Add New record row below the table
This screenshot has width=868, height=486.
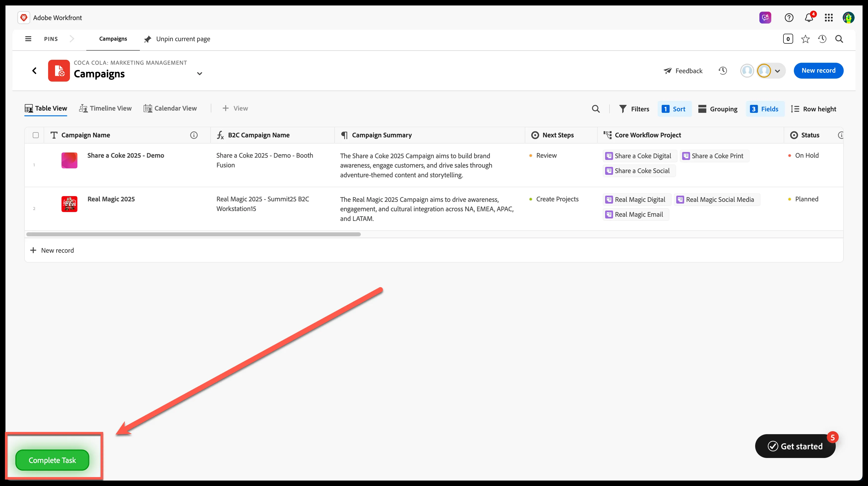click(52, 250)
